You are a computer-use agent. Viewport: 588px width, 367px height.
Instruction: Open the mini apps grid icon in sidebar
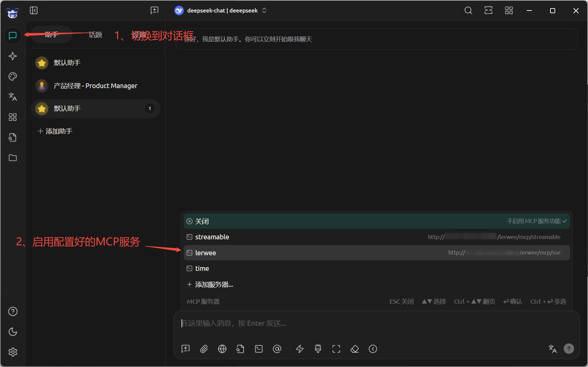(x=13, y=117)
